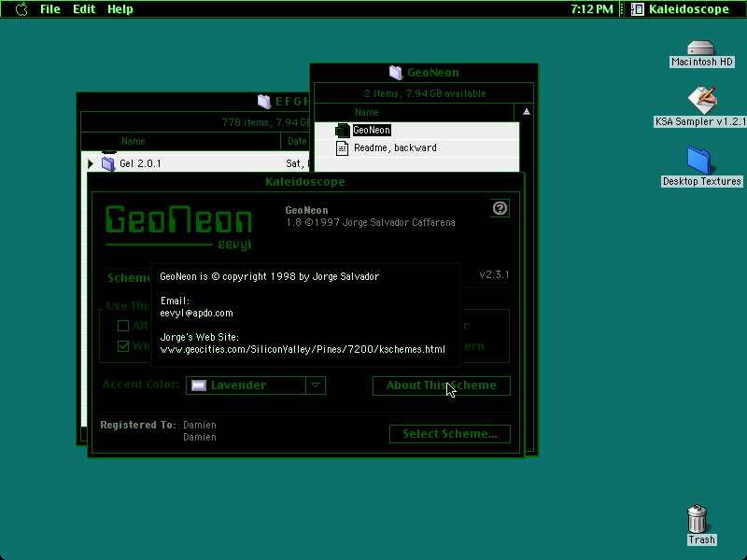747x560 pixels.
Task: Open the Edit menu
Action: pyautogui.click(x=84, y=9)
